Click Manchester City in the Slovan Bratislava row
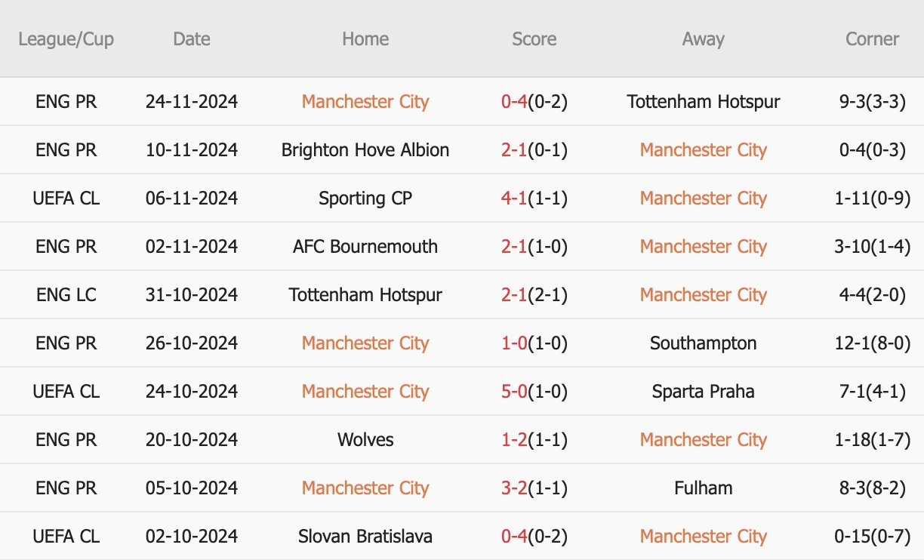Image resolution: width=924 pixels, height=560 pixels. coord(703,537)
